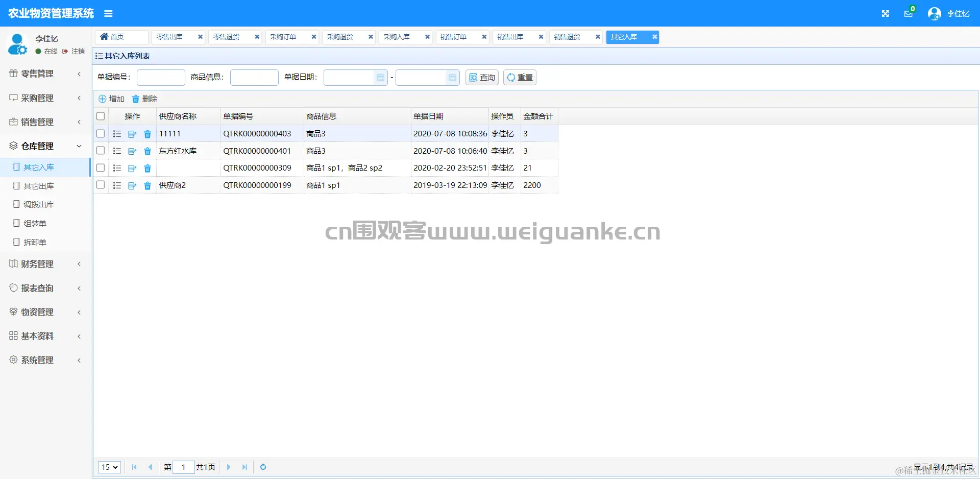Click the 注销 logout link

tap(73, 52)
